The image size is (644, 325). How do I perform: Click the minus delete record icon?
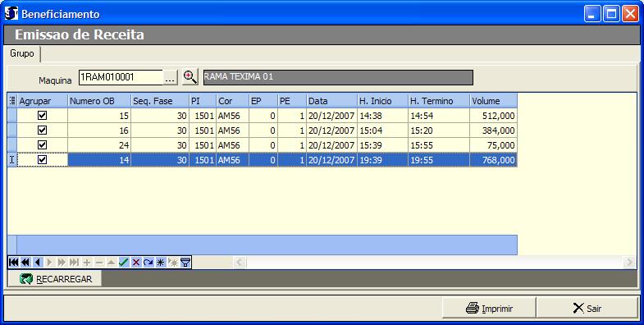coord(99,263)
